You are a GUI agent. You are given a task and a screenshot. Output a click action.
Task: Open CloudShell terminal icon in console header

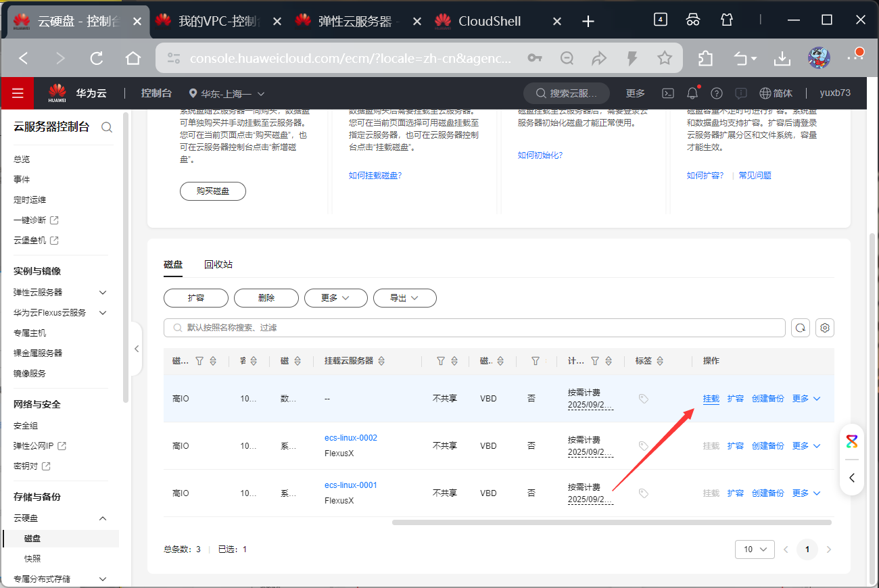click(667, 93)
